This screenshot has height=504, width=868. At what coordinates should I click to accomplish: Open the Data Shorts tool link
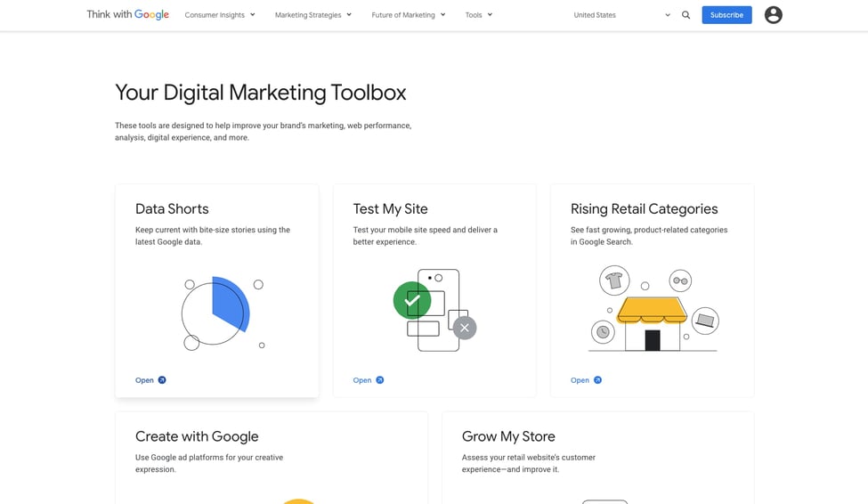pyautogui.click(x=144, y=380)
